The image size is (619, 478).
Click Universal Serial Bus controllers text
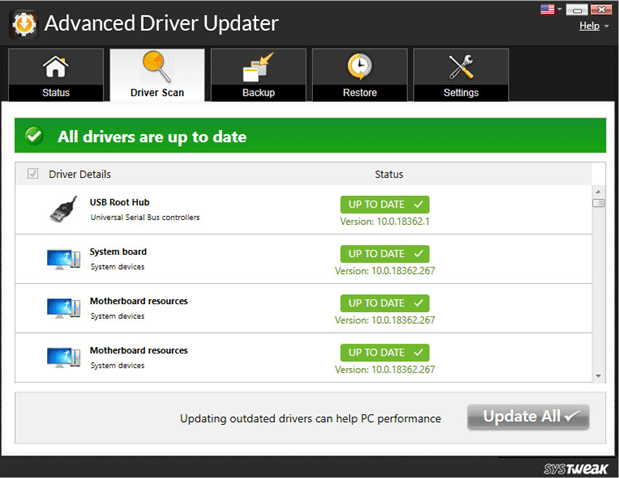click(145, 217)
